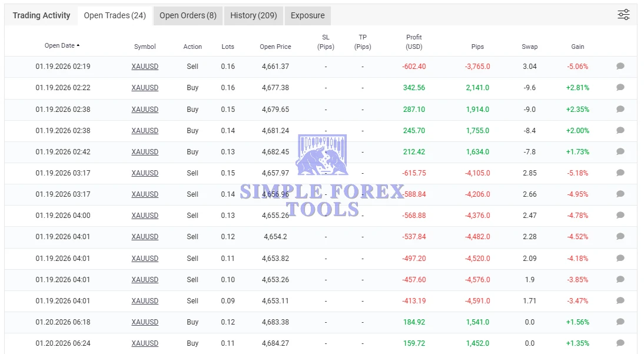Viewport: 644px width, 354px height.
Task: Sort trades by the Lots column header
Action: pyautogui.click(x=228, y=47)
